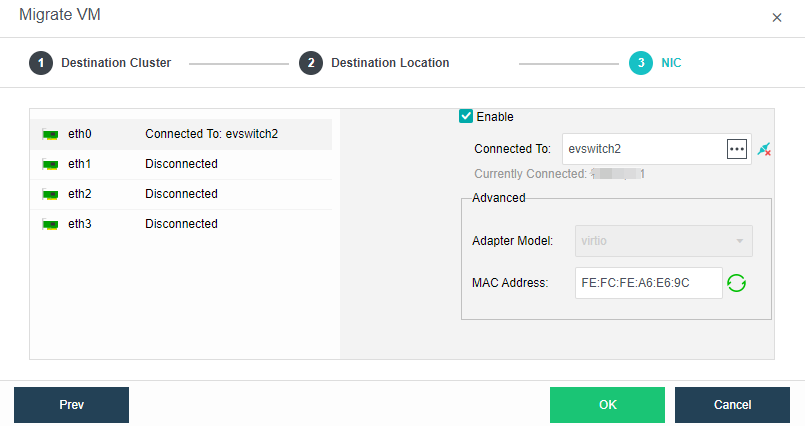Click the Cancel button
The height and width of the screenshot is (426, 805).
click(x=732, y=405)
